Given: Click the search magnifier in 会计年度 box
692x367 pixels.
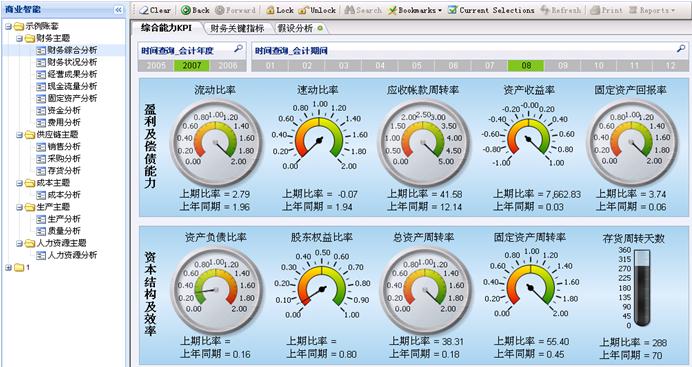Looking at the screenshot, I should (x=238, y=49).
